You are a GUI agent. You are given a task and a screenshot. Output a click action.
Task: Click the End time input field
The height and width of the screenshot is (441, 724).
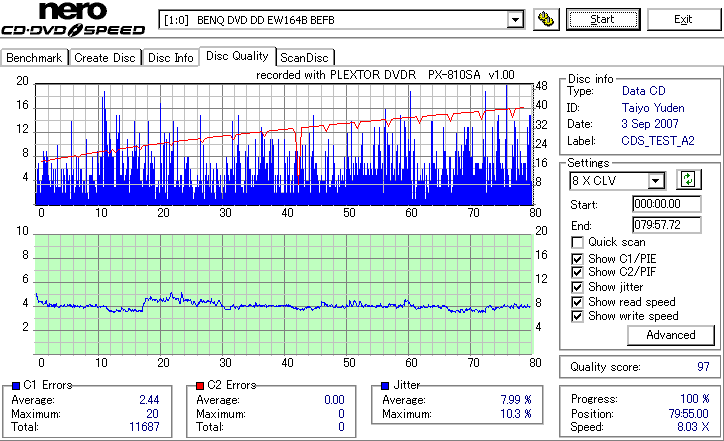(667, 225)
